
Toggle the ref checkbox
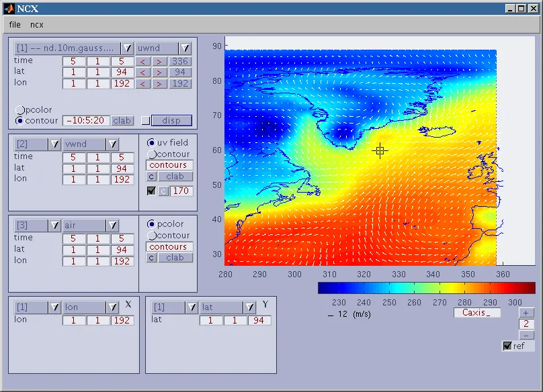507,346
